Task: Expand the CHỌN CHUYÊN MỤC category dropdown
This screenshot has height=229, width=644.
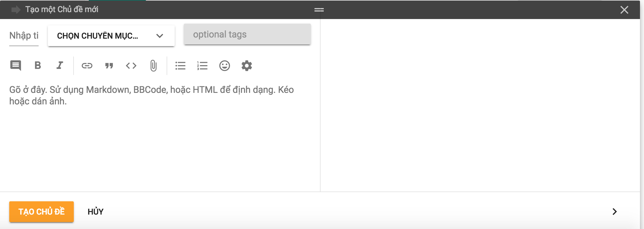Action: pos(111,36)
